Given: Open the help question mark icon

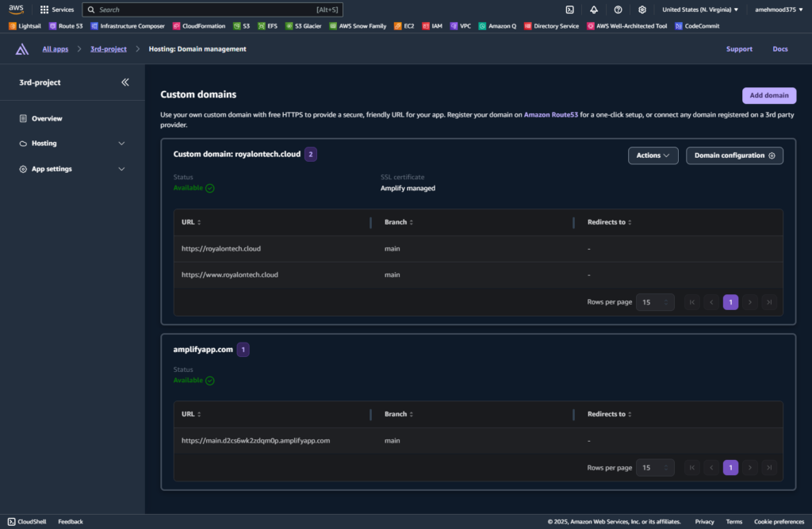Looking at the screenshot, I should click(618, 10).
